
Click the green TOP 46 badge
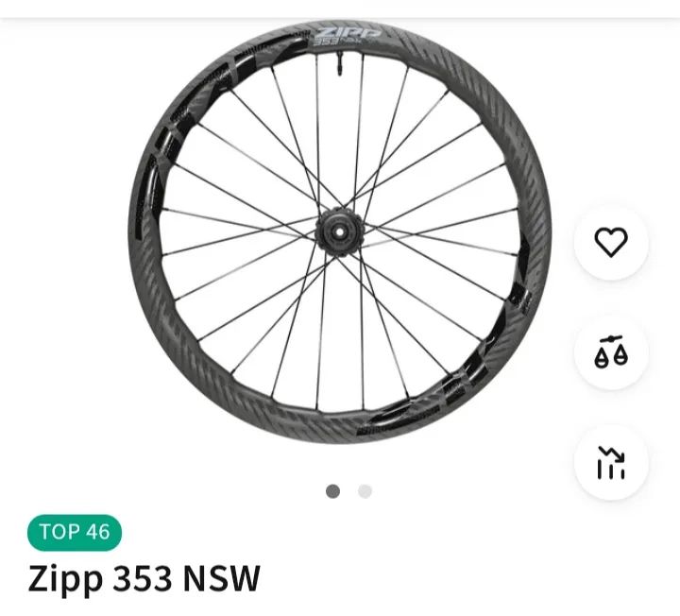click(75, 532)
